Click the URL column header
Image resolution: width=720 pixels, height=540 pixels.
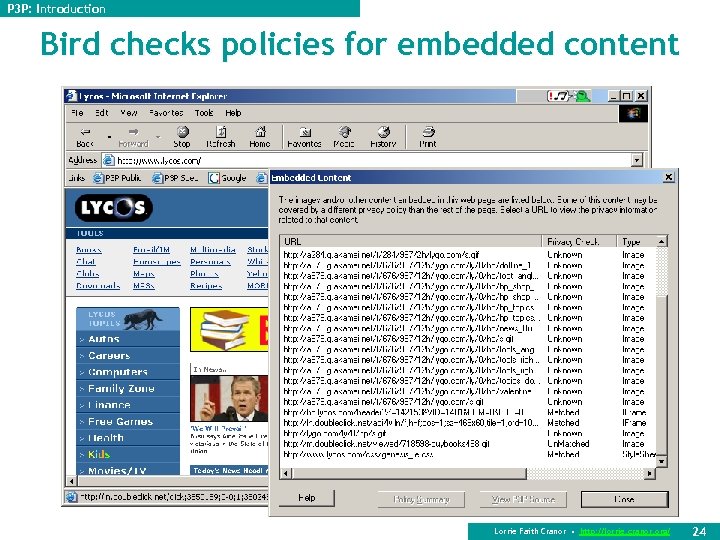411,242
